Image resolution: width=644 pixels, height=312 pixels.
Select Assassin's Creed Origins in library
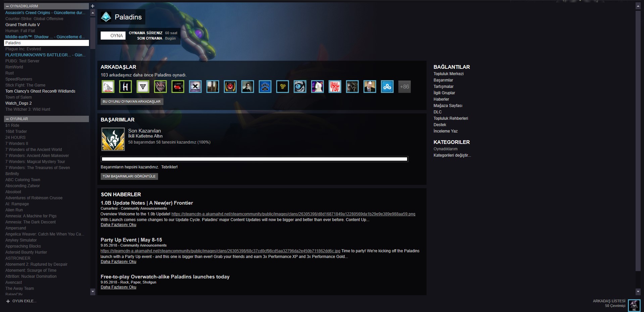tap(46, 13)
